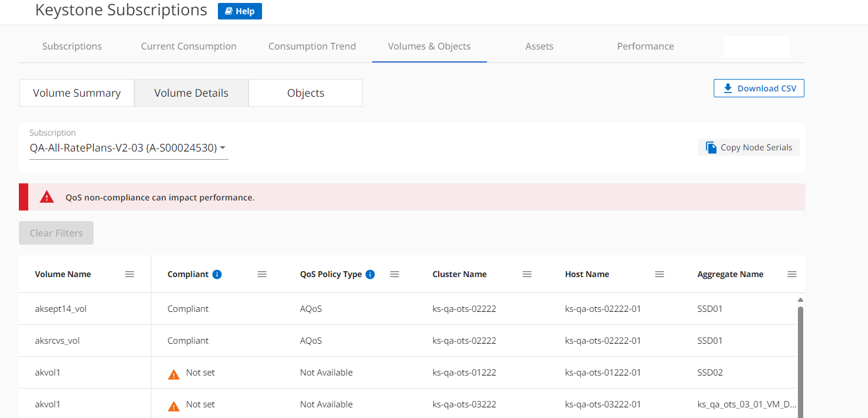Open the Volume Name column menu icon

pyautogui.click(x=130, y=274)
